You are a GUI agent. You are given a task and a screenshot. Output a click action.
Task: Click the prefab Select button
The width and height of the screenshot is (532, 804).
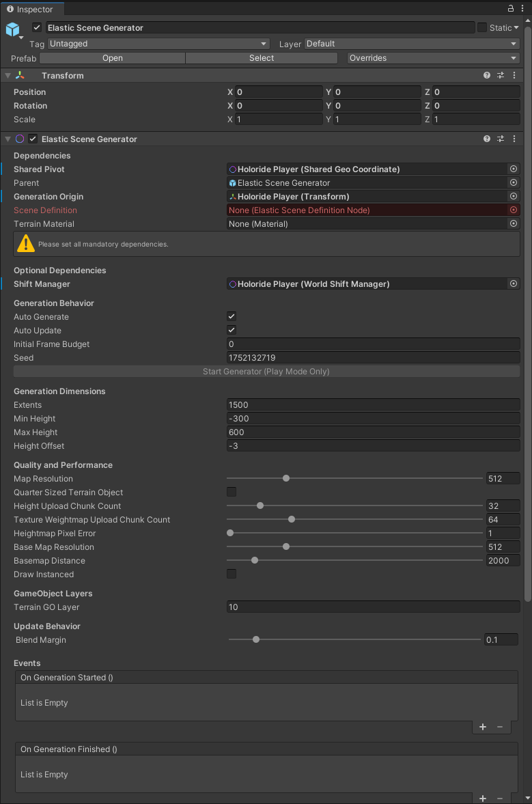point(261,58)
